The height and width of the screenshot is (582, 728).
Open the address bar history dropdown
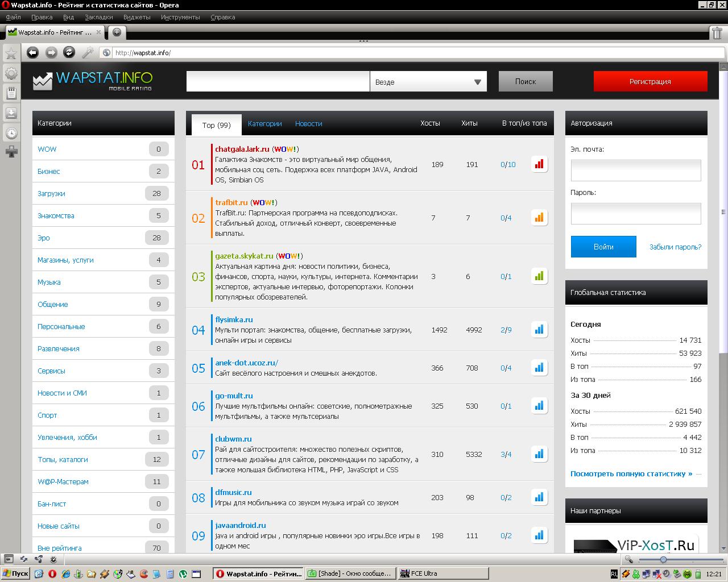pos(720,53)
